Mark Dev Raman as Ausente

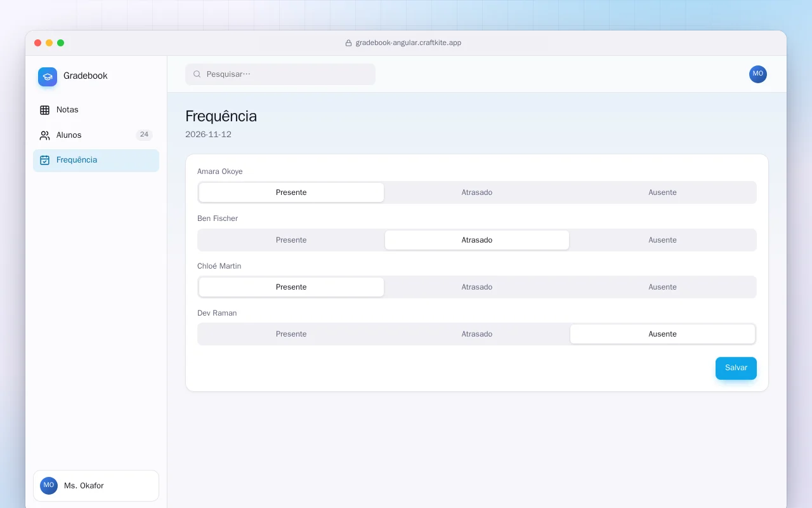point(662,334)
